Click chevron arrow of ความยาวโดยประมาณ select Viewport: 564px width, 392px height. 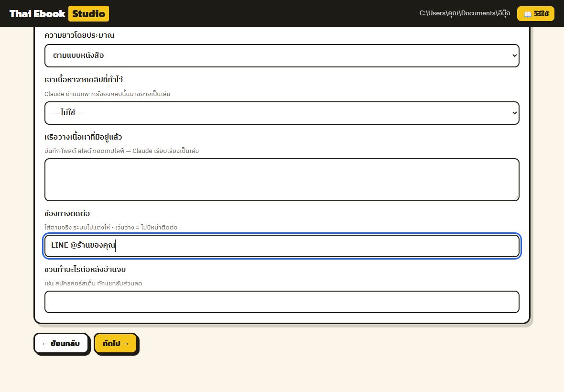[514, 56]
